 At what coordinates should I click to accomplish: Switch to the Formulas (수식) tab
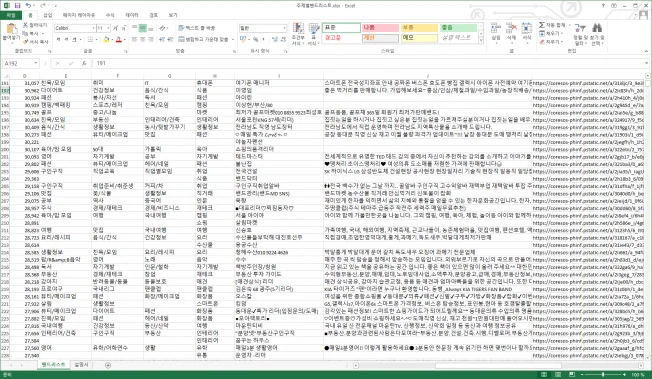pyautogui.click(x=110, y=15)
